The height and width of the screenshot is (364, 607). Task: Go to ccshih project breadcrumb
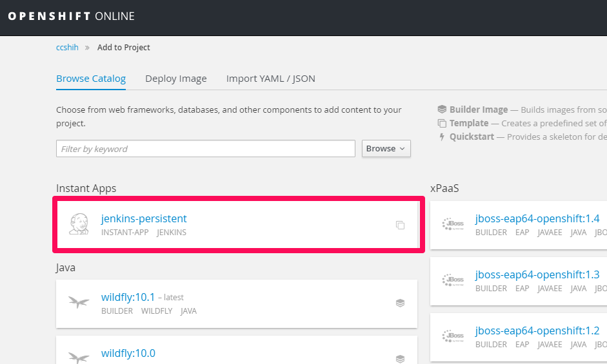(x=67, y=47)
